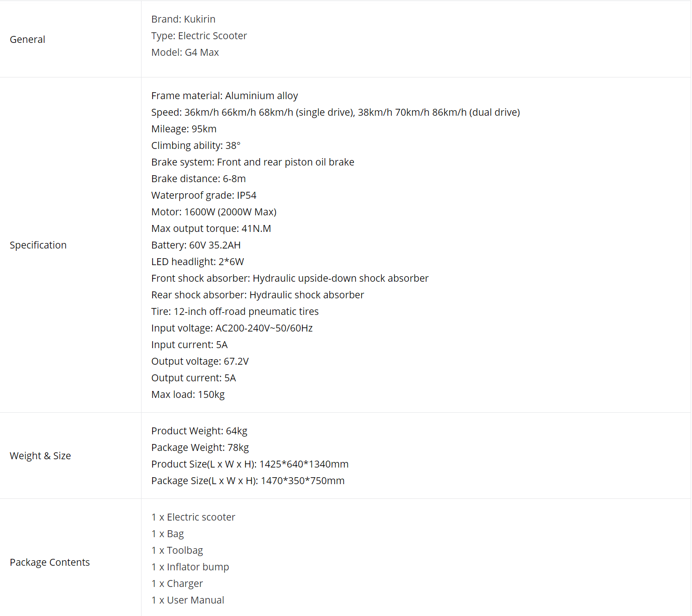Click the Weight & Size heading
The width and height of the screenshot is (692, 616).
40,456
